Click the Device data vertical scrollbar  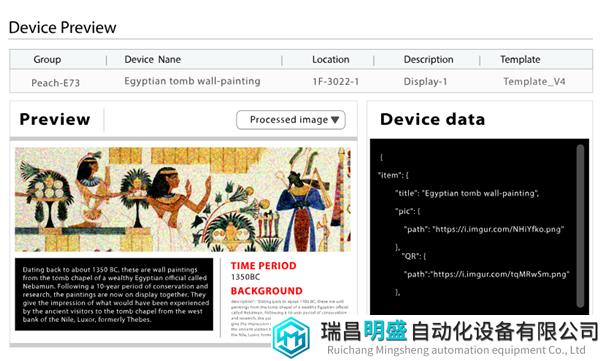tap(580, 226)
